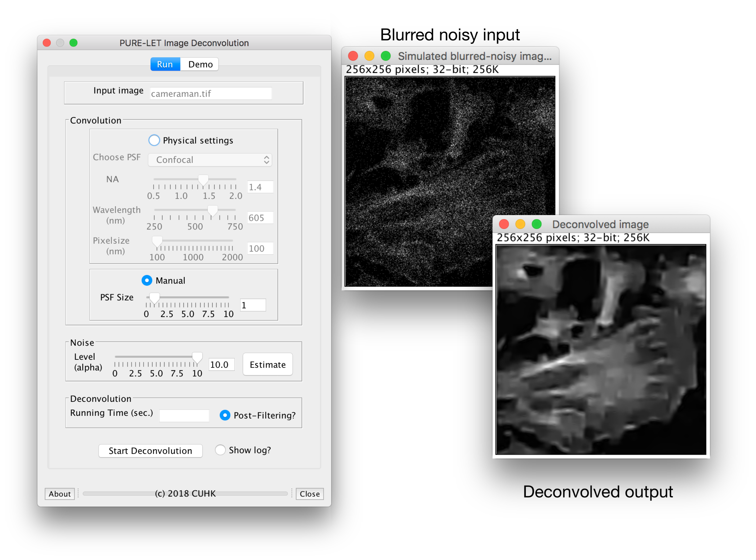Zoom the Deconvolved image window with green button
Image resolution: width=756 pixels, height=560 pixels.
[536, 224]
